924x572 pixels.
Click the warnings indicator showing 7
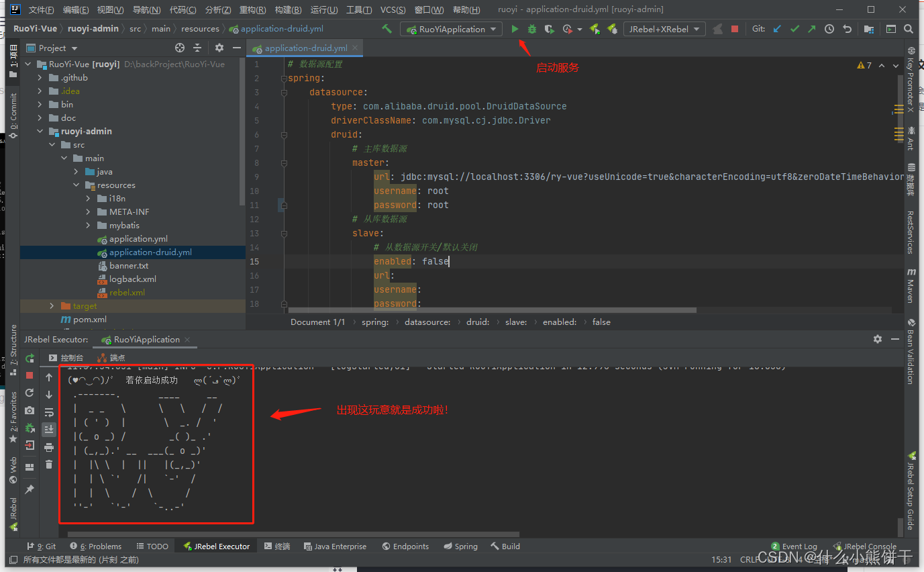[865, 65]
